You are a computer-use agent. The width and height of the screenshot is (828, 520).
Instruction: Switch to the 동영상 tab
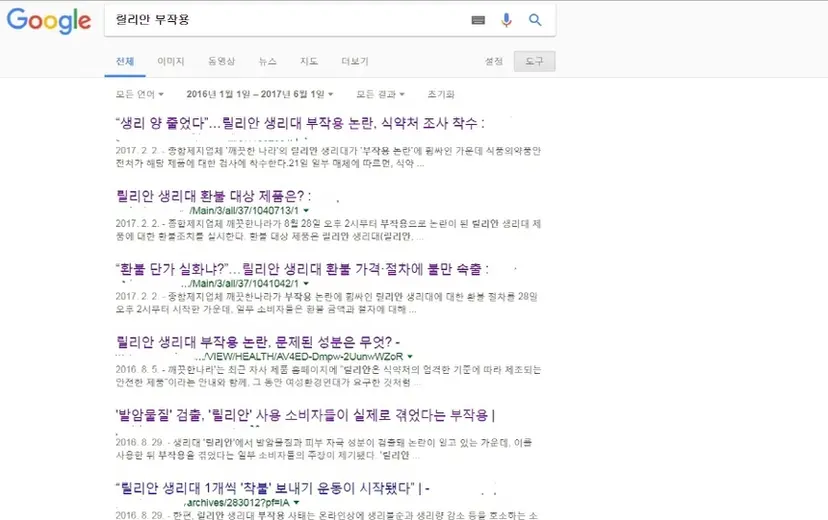(x=221, y=61)
